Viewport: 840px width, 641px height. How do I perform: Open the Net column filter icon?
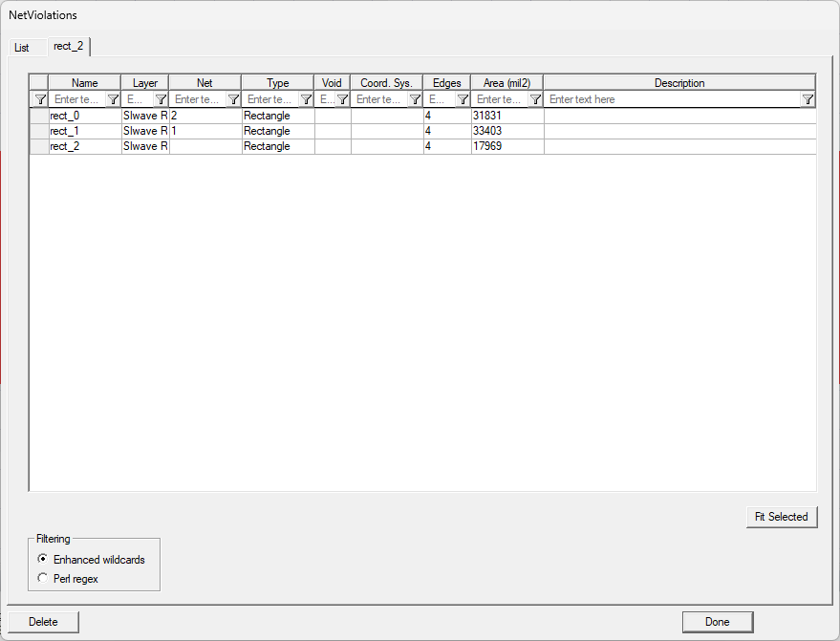click(233, 99)
